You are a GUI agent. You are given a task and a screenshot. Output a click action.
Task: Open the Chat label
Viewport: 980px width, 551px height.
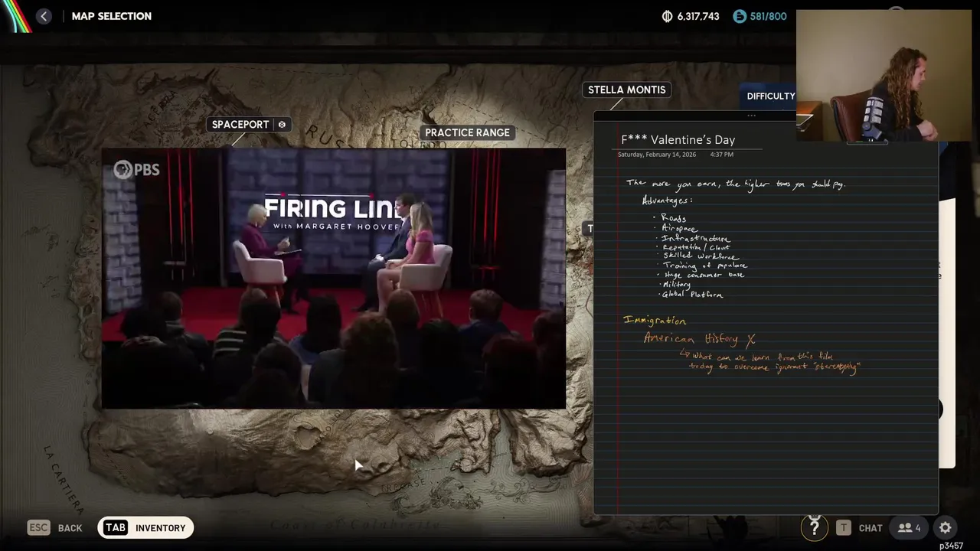pyautogui.click(x=871, y=528)
